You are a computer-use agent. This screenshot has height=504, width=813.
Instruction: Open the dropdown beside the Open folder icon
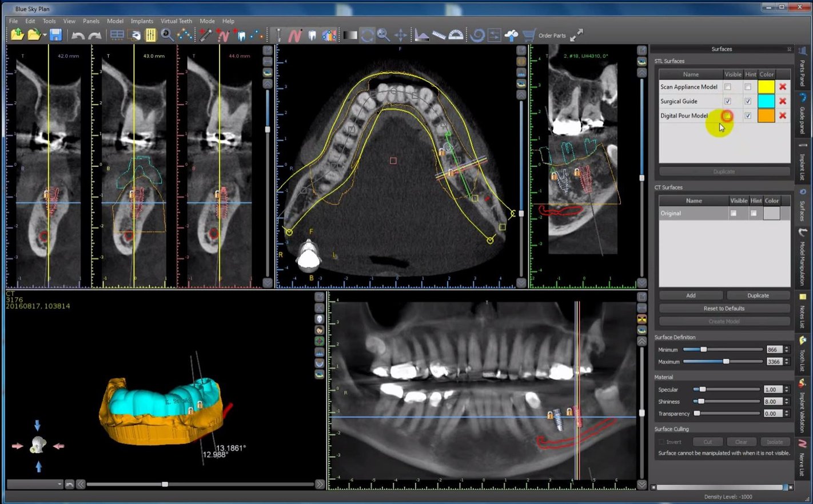pos(45,35)
